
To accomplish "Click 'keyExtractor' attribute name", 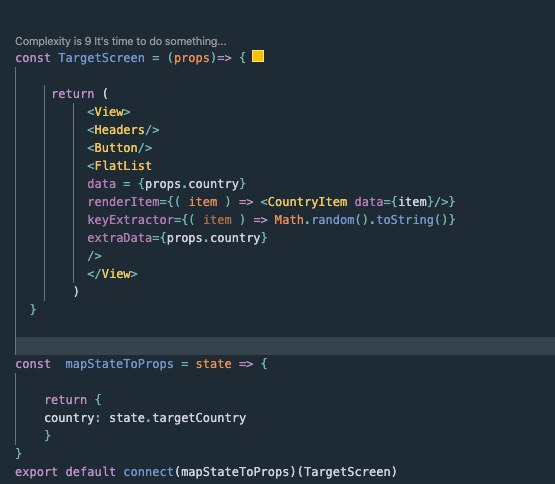I will click(x=131, y=220).
